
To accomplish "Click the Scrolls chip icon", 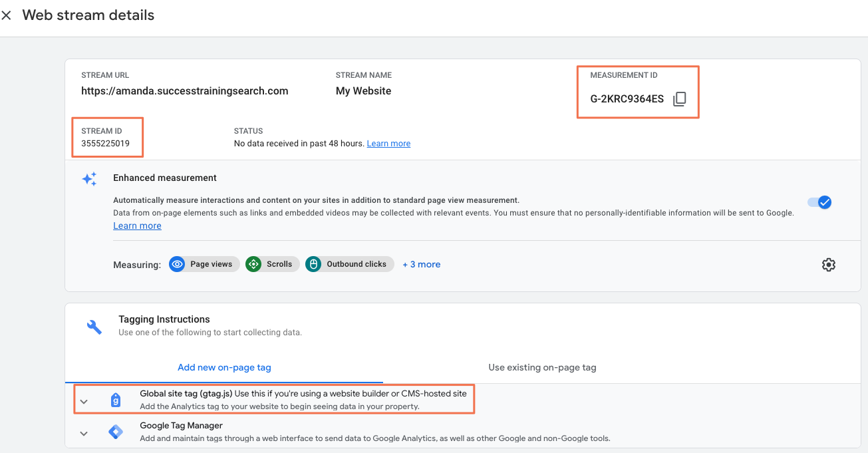I will pos(253,264).
